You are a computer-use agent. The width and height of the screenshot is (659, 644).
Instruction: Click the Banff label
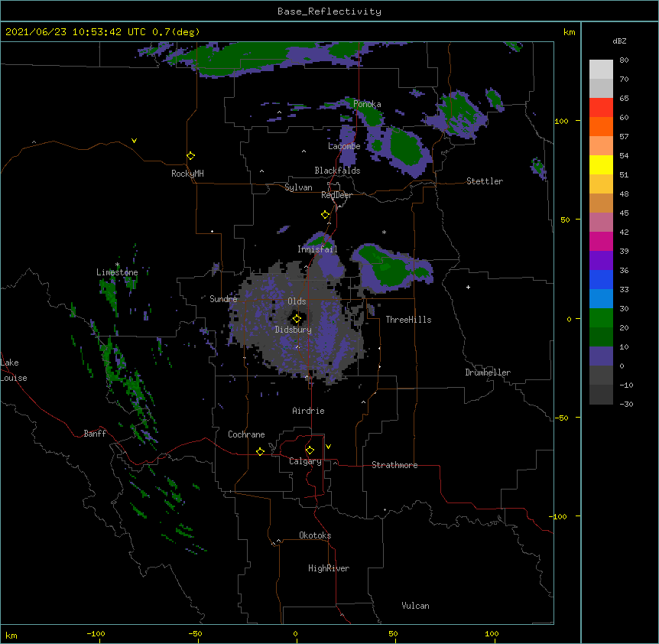(95, 434)
